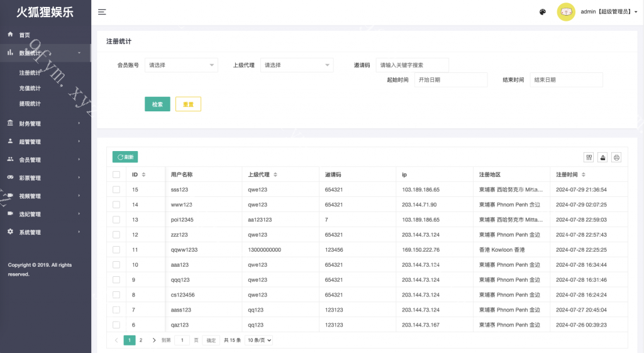Image resolution: width=644 pixels, height=353 pixels.
Task: Check the row for user cs123456
Action: coord(116,294)
